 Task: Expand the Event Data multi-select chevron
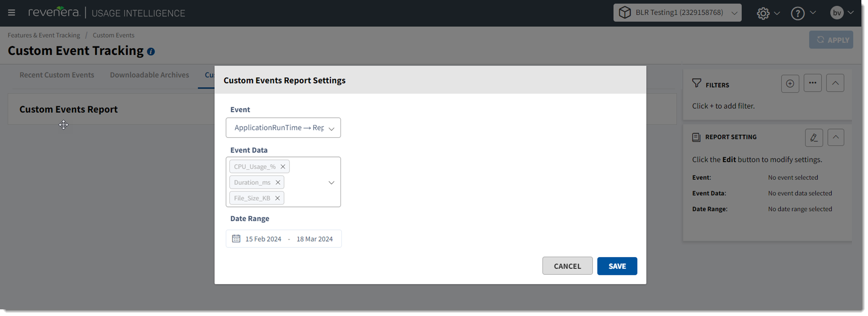pos(331,183)
